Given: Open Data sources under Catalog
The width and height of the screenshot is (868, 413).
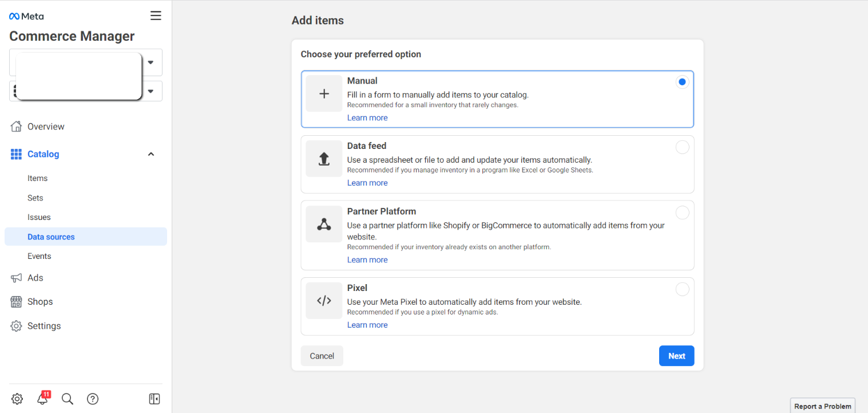Looking at the screenshot, I should 86,237.
